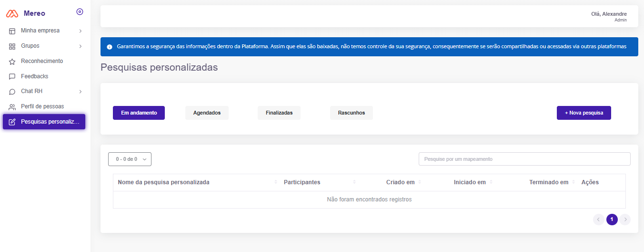644x252 pixels.
Task: Focus the 'Pesquise por um mapeamento' search field
Action: (x=524, y=159)
